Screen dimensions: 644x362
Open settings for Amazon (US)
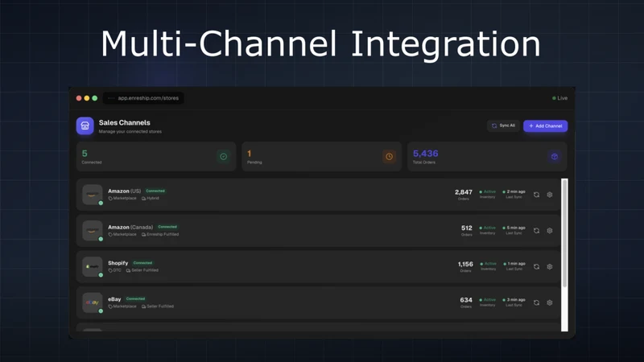(x=550, y=195)
